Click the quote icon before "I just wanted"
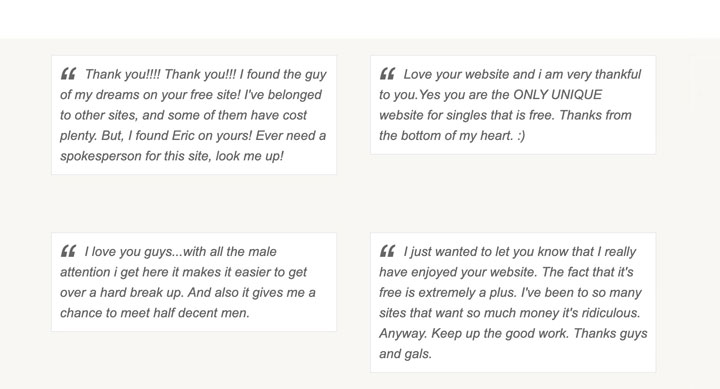720x389 pixels. pos(387,251)
